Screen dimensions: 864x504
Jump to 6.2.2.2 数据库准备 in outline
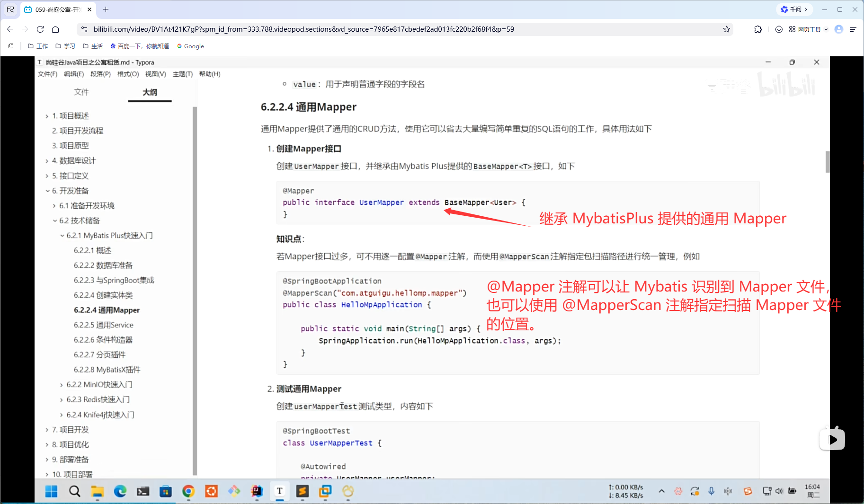tap(103, 265)
